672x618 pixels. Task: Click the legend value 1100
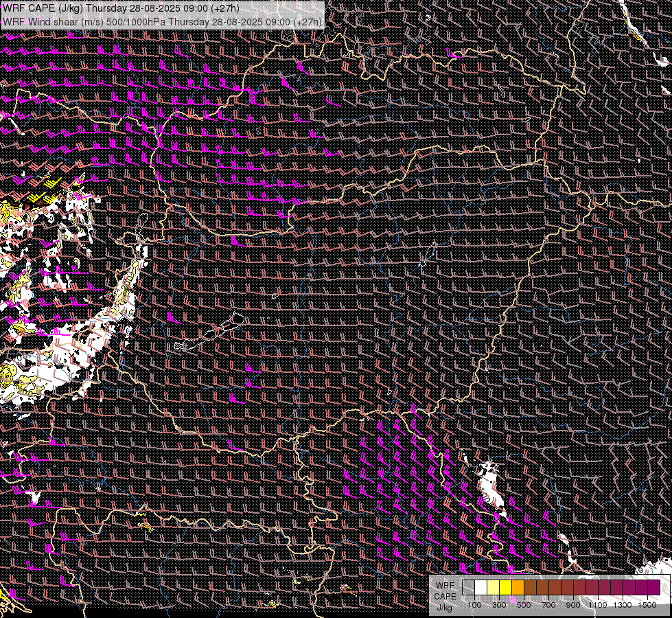(x=597, y=605)
